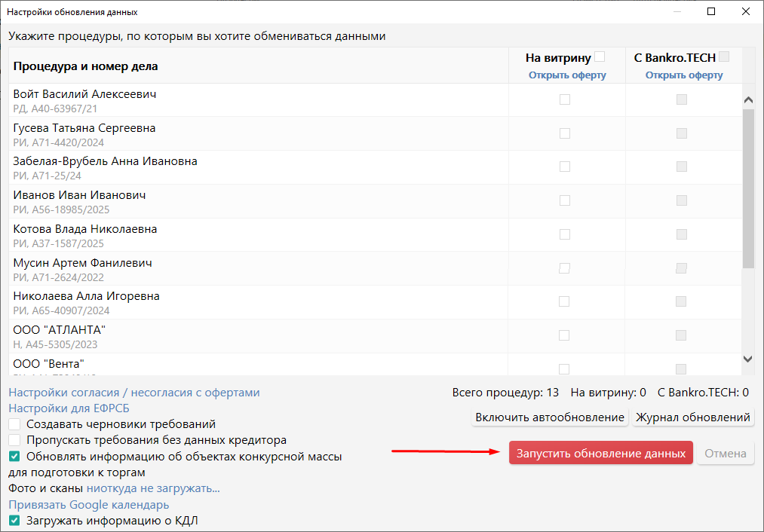This screenshot has width=764, height=532.
Task: Click Привязать Google календарь link
Action: (89, 505)
